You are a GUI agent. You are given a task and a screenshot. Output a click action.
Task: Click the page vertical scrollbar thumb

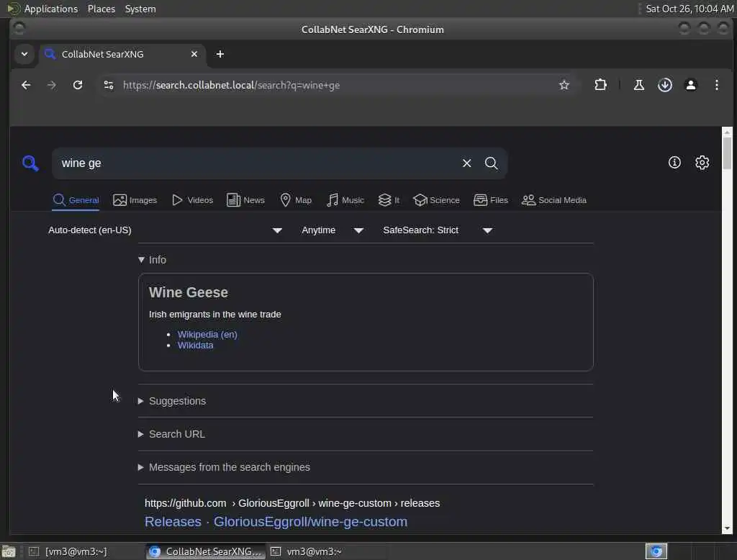(727, 153)
